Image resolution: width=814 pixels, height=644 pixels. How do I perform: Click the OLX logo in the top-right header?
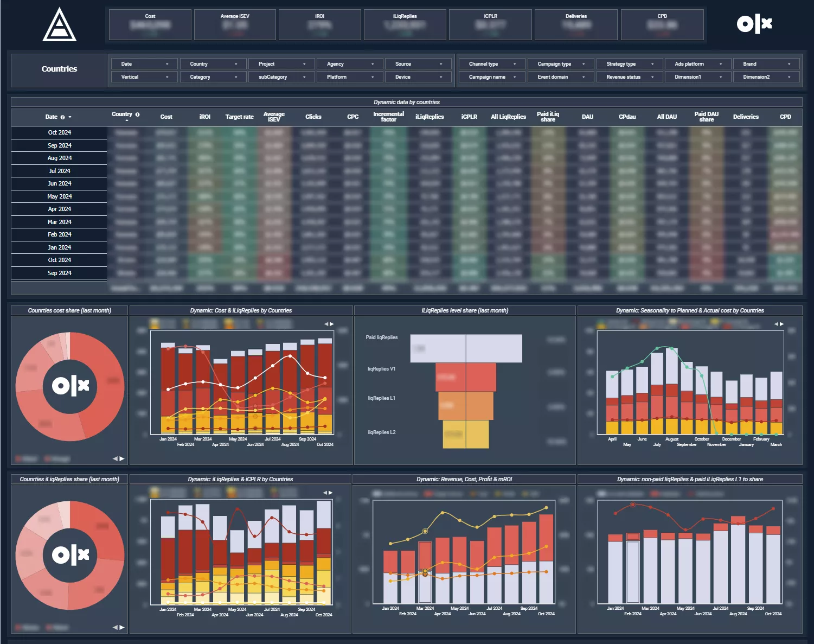[754, 24]
